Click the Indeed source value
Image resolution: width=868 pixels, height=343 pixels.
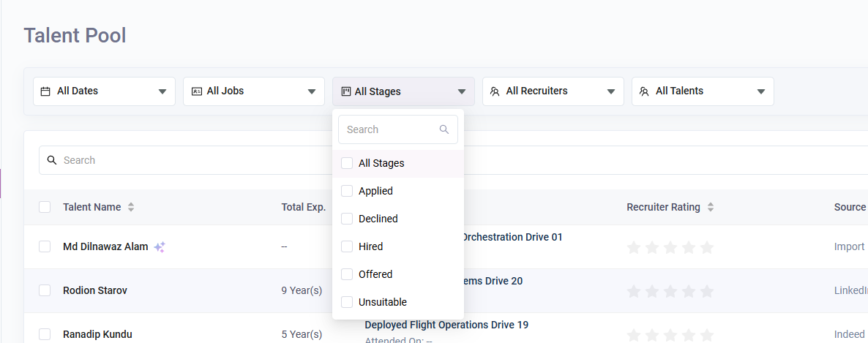tap(849, 334)
